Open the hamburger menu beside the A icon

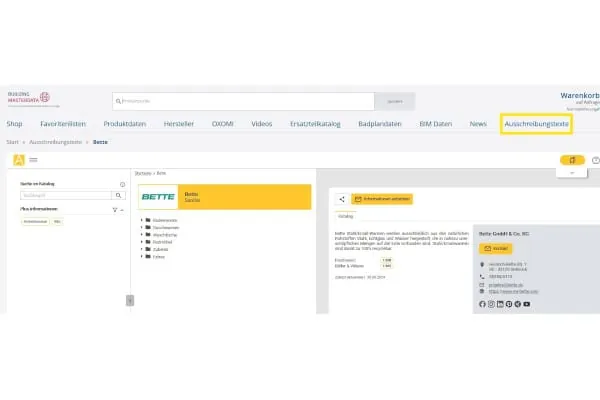tap(33, 160)
